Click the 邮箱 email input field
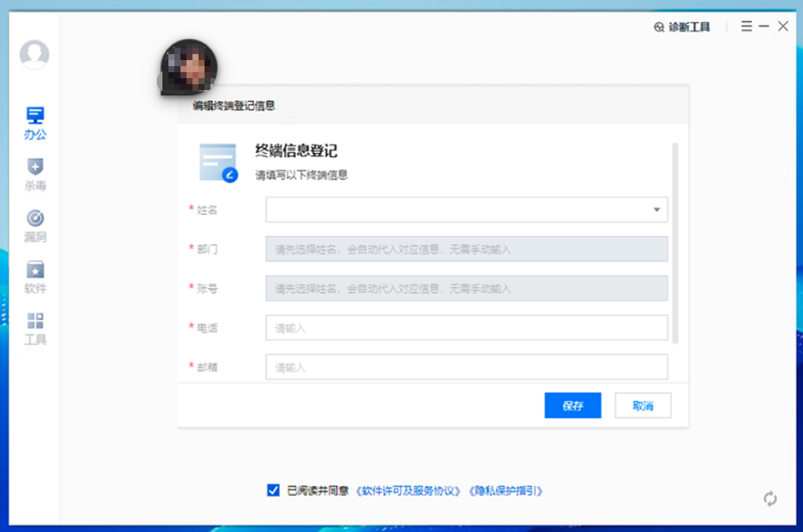Image resolution: width=803 pixels, height=532 pixels. pyautogui.click(x=466, y=367)
